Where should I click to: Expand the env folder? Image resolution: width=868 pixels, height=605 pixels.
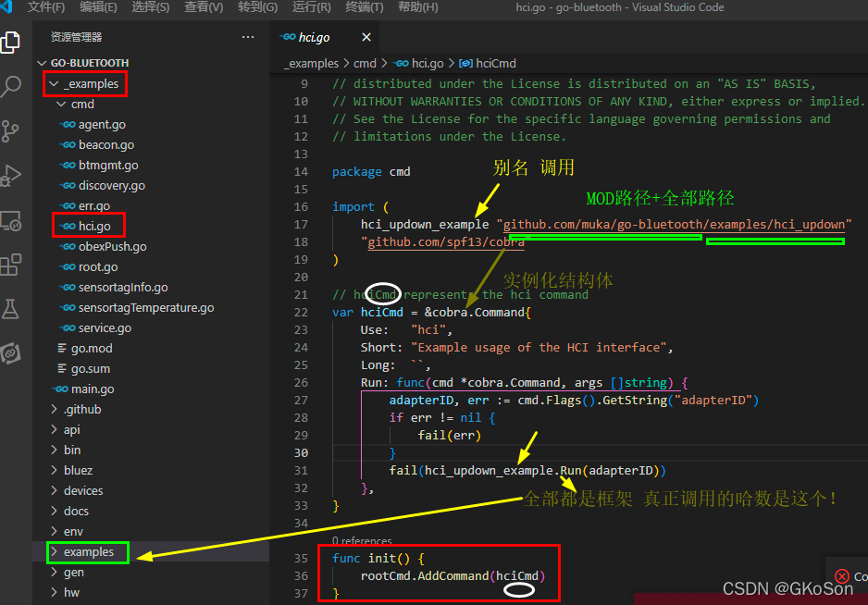(55, 531)
